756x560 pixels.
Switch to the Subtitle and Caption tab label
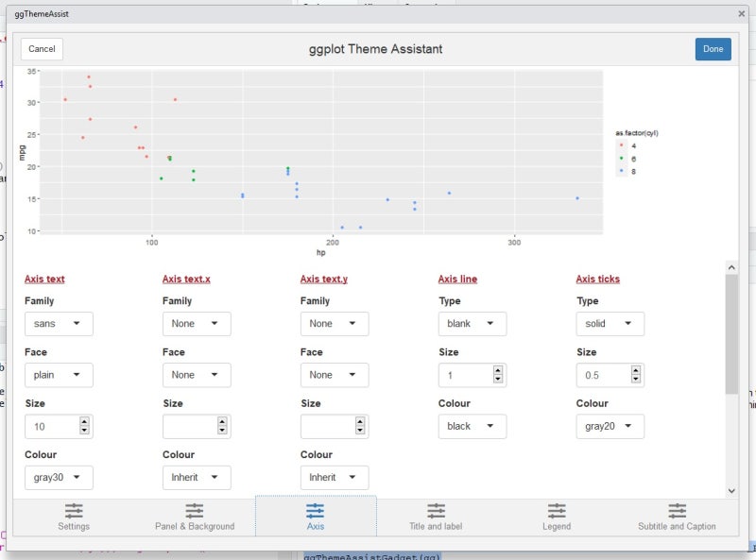677,526
